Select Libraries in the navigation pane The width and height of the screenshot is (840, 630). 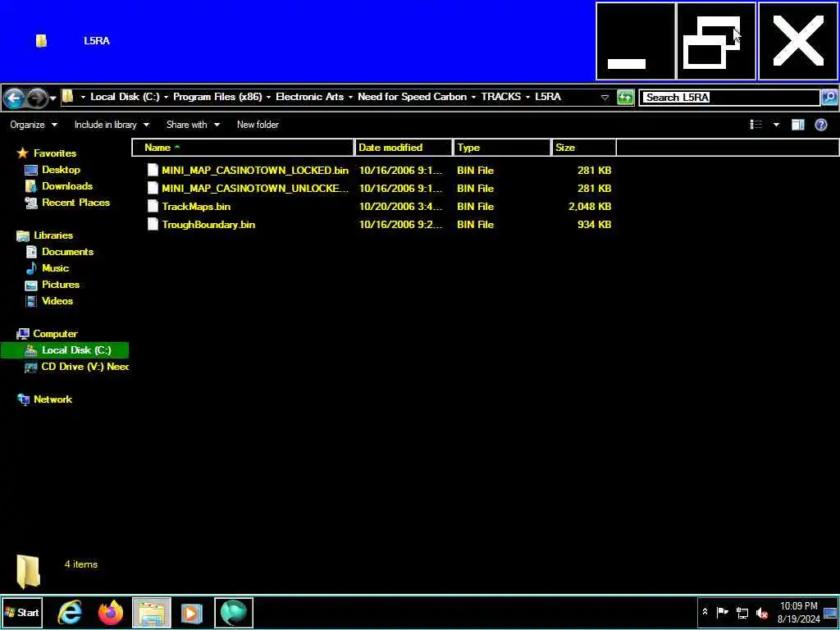[x=53, y=235]
